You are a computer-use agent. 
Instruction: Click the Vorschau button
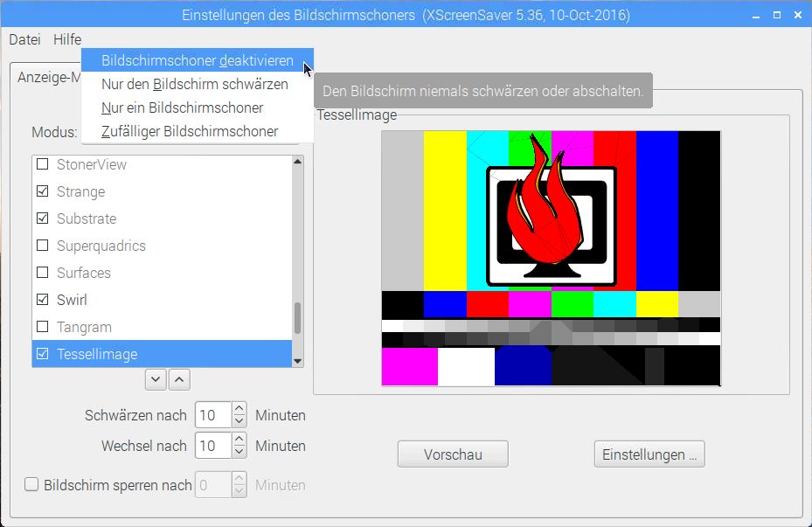click(x=453, y=454)
